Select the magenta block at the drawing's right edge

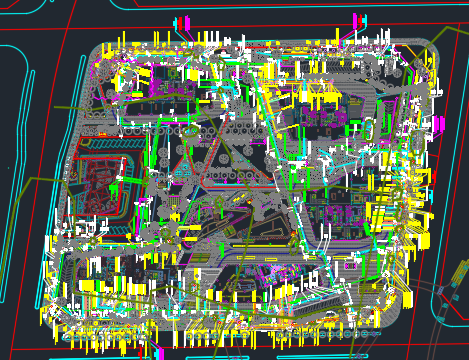point(439,124)
